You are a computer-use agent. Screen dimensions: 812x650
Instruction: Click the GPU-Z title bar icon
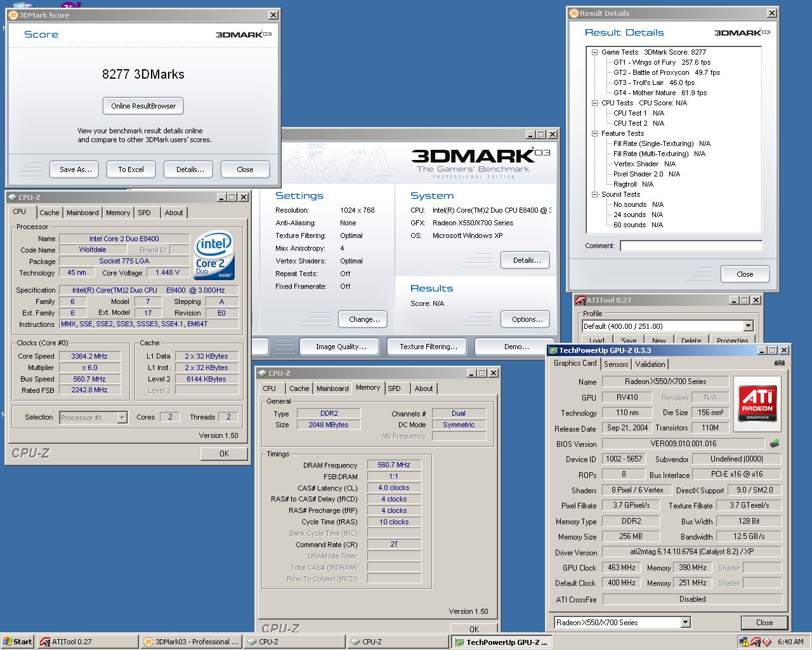553,350
